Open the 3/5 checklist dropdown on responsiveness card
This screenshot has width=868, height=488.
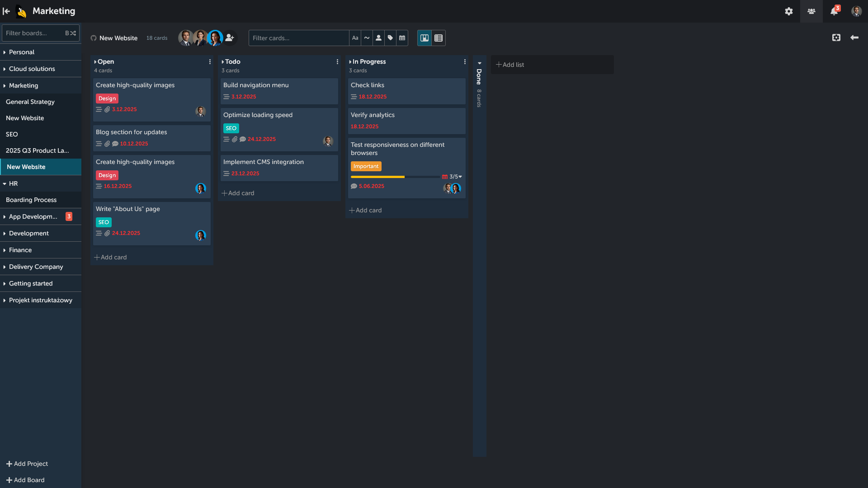point(460,177)
